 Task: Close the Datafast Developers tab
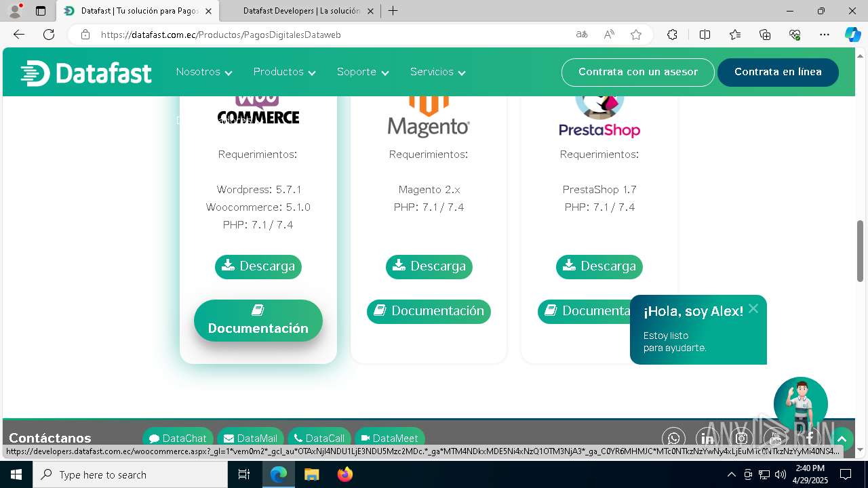tap(370, 11)
